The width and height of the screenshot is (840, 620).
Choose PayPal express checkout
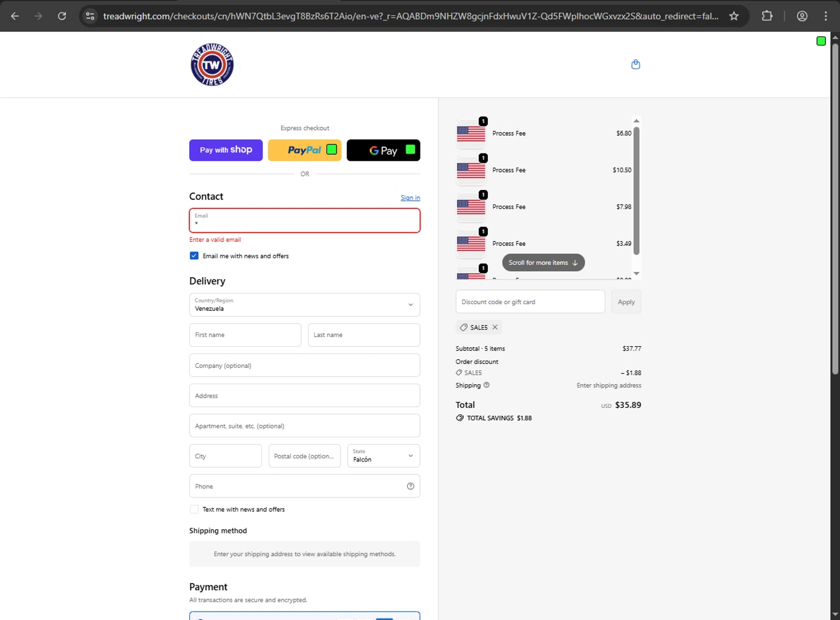coord(305,150)
